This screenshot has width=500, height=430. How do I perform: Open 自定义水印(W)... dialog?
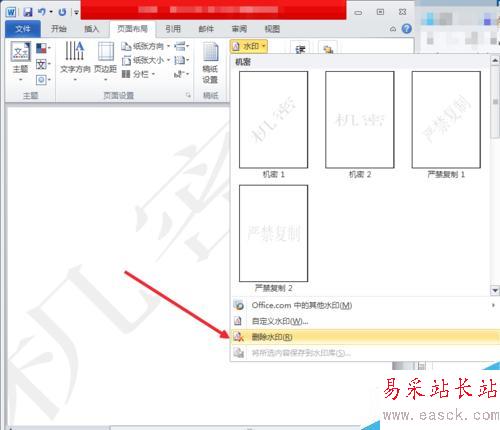pos(365,321)
